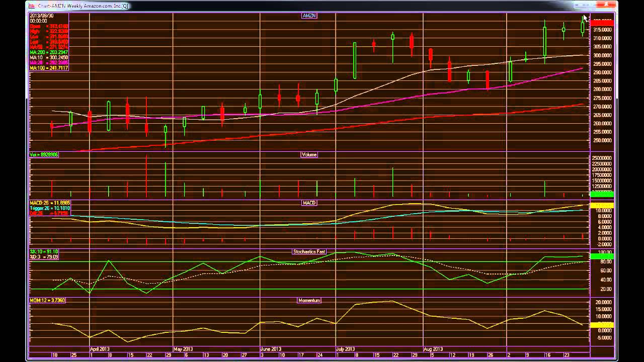This screenshot has width=644, height=362.
Task: Click the Stochastics Fast pane title
Action: click(309, 251)
